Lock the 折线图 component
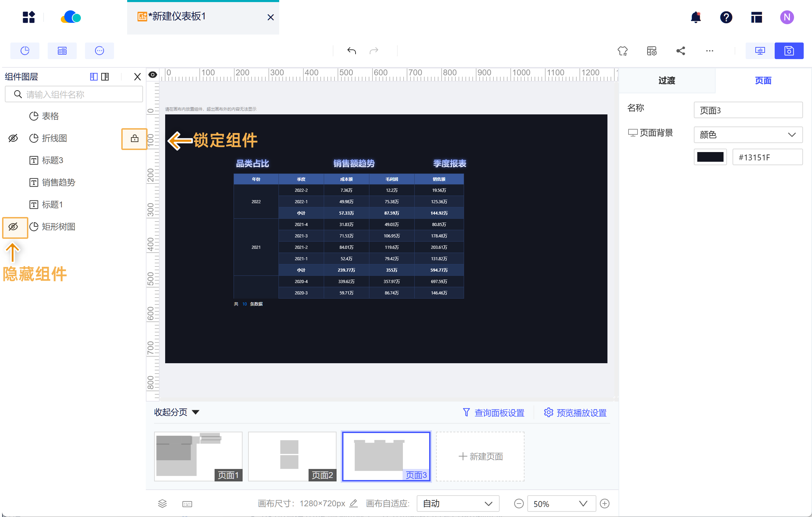This screenshot has width=812, height=517. click(x=134, y=139)
